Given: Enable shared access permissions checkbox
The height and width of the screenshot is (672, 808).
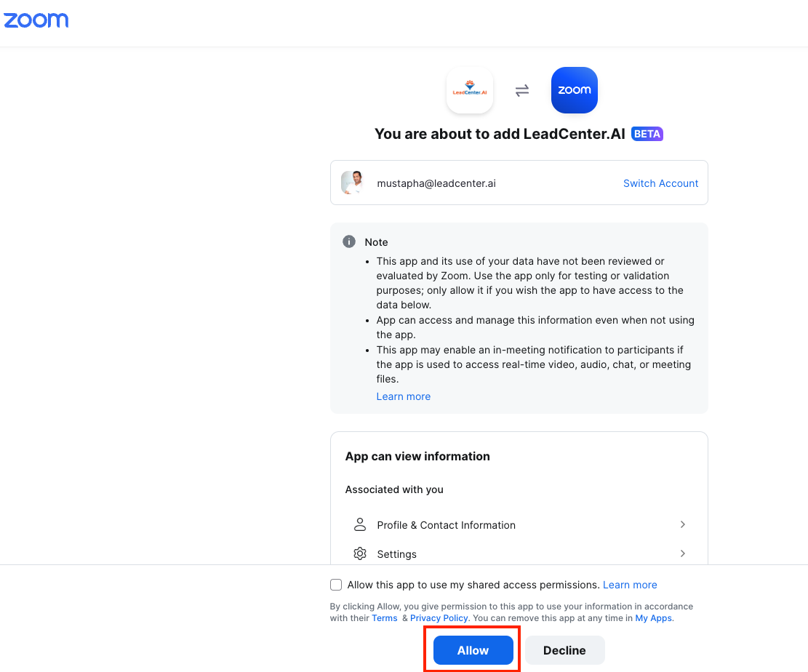Looking at the screenshot, I should [336, 585].
